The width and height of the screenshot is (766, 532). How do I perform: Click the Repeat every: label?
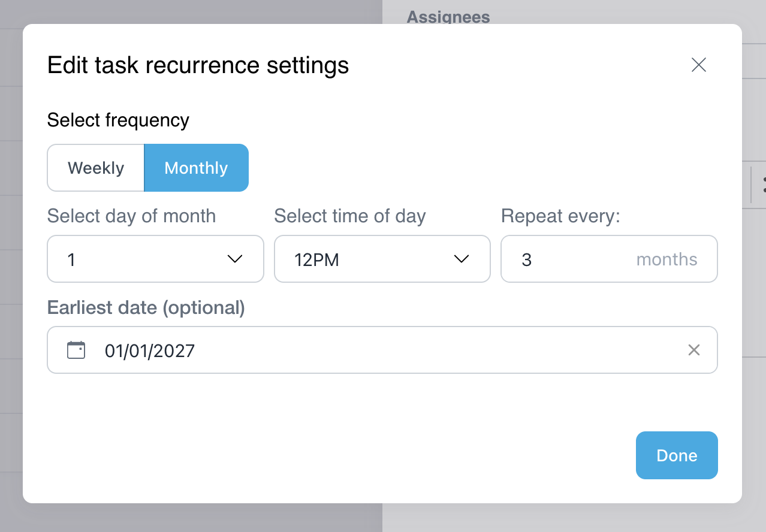click(560, 216)
